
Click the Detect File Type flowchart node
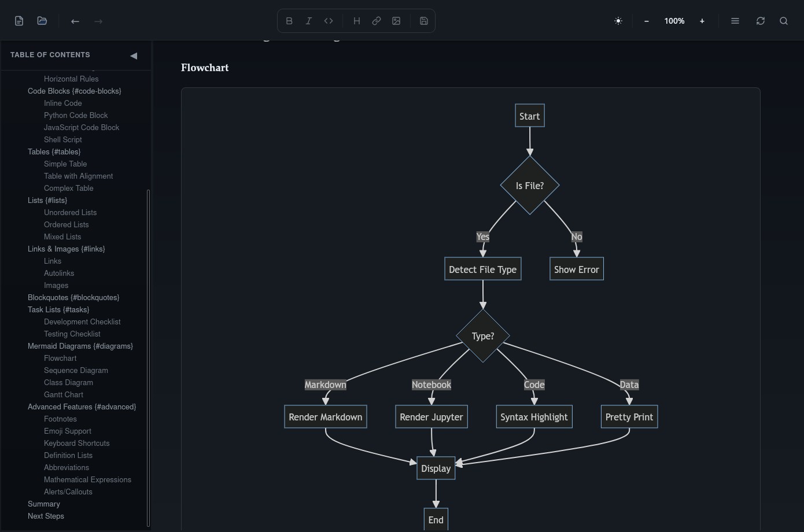(x=483, y=269)
